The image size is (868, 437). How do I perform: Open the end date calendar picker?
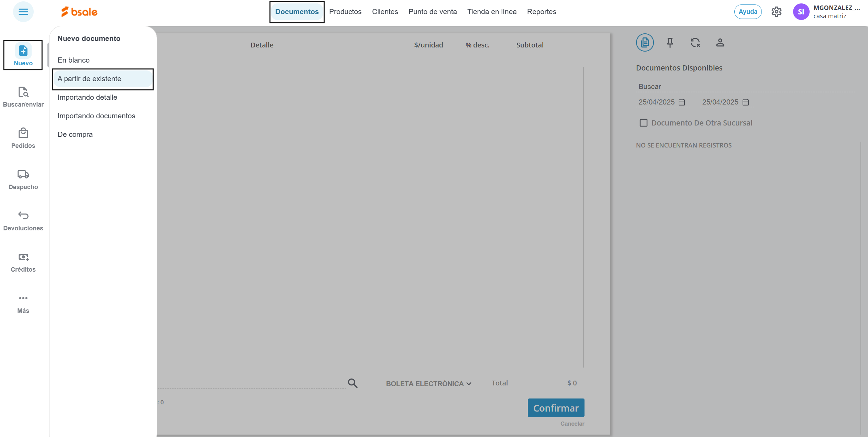click(x=745, y=102)
